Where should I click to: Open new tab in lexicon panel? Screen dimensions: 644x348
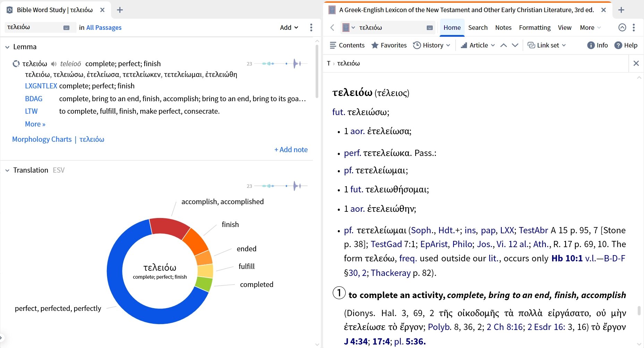621,10
